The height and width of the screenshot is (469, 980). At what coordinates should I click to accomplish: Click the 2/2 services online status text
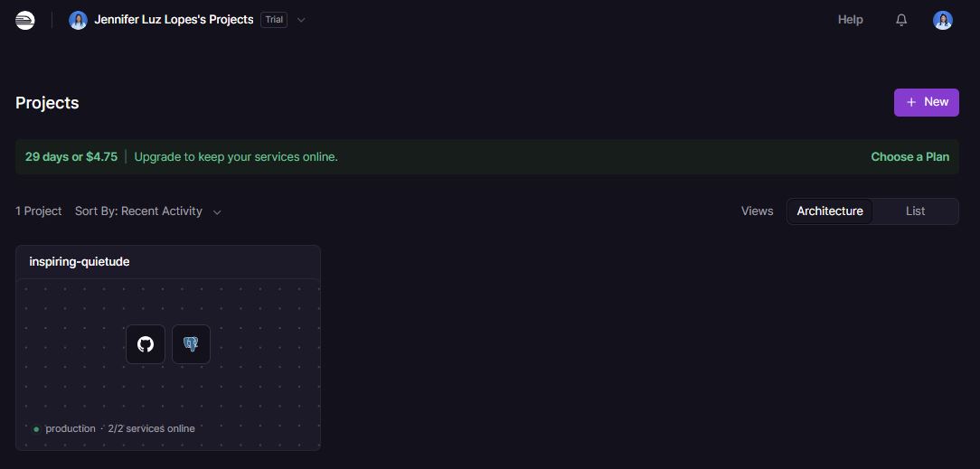(x=151, y=429)
